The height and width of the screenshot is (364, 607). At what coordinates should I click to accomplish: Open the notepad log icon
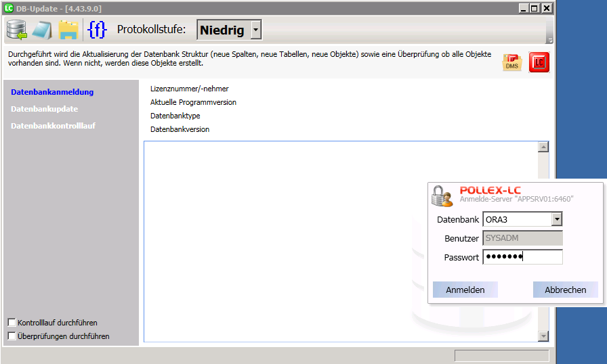(43, 30)
